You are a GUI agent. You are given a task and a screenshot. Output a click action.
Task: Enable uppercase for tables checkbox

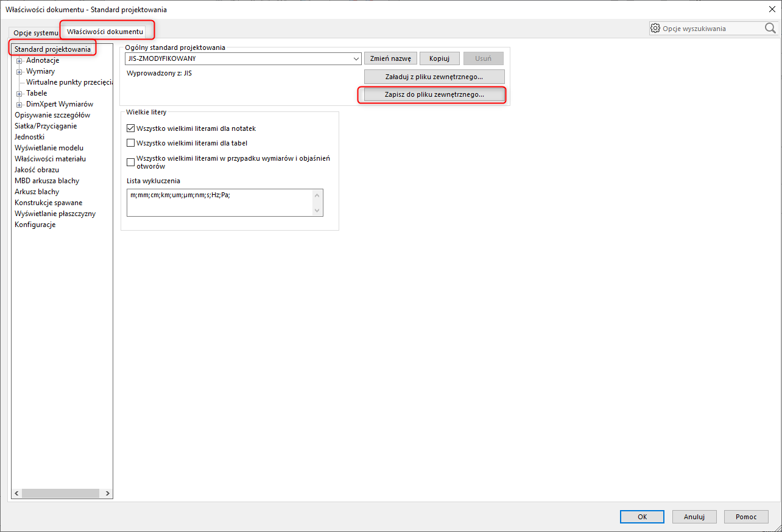[130, 143]
